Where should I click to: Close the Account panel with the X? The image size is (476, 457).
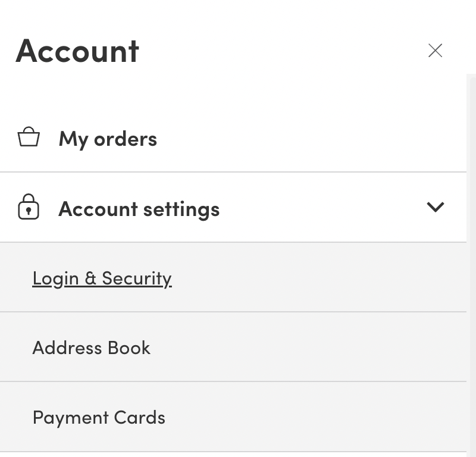pos(436,51)
